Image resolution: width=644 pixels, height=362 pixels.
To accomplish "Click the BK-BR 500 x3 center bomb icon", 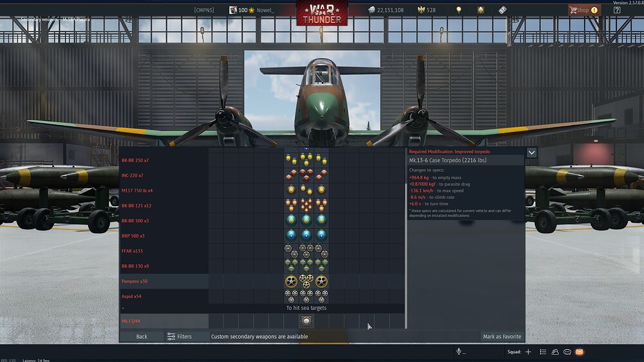I will pos(306,221).
